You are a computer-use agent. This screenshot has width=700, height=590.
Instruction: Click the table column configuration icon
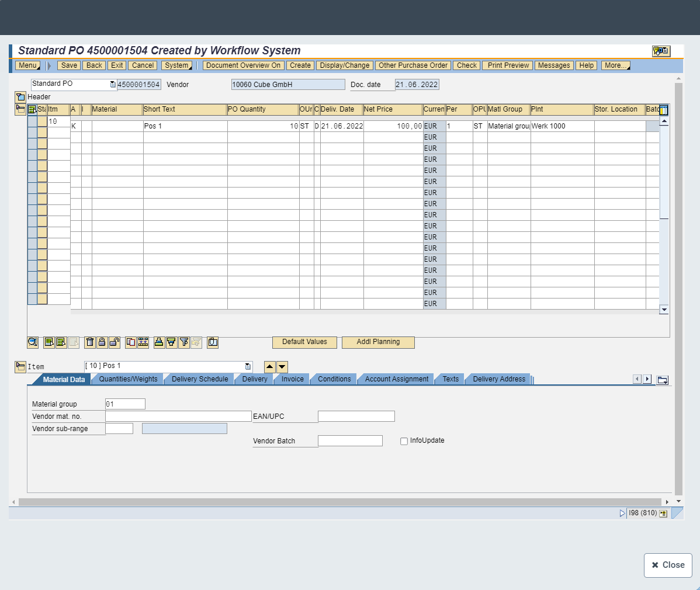click(664, 110)
